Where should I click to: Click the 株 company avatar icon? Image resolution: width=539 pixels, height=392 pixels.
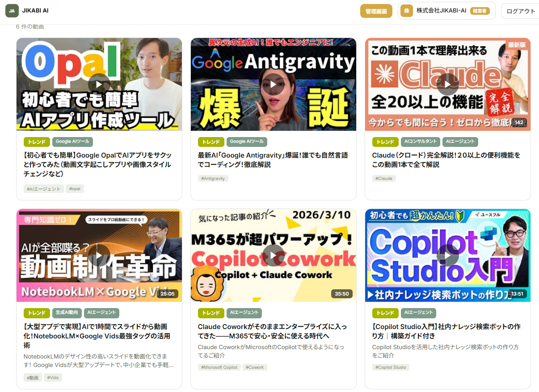pyautogui.click(x=407, y=11)
